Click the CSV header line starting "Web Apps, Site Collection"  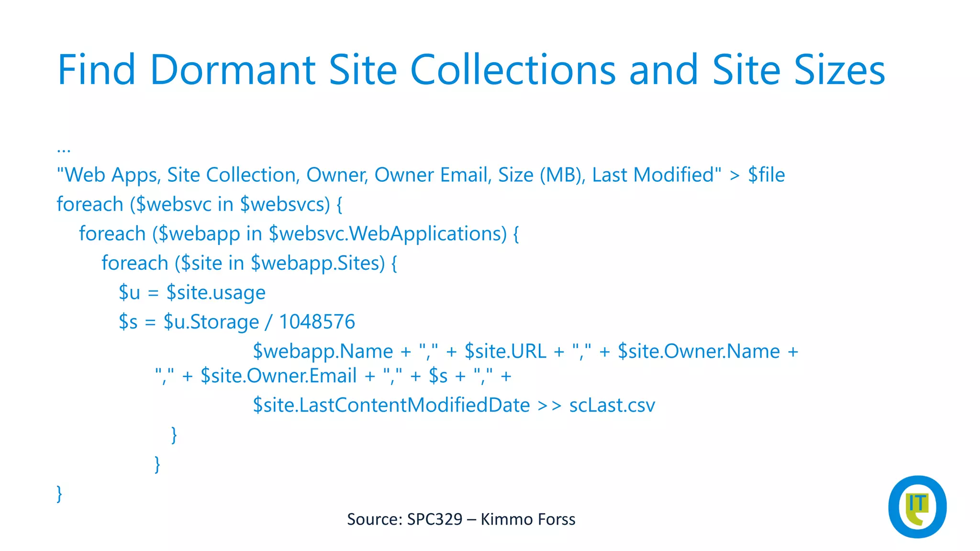pyautogui.click(x=421, y=175)
